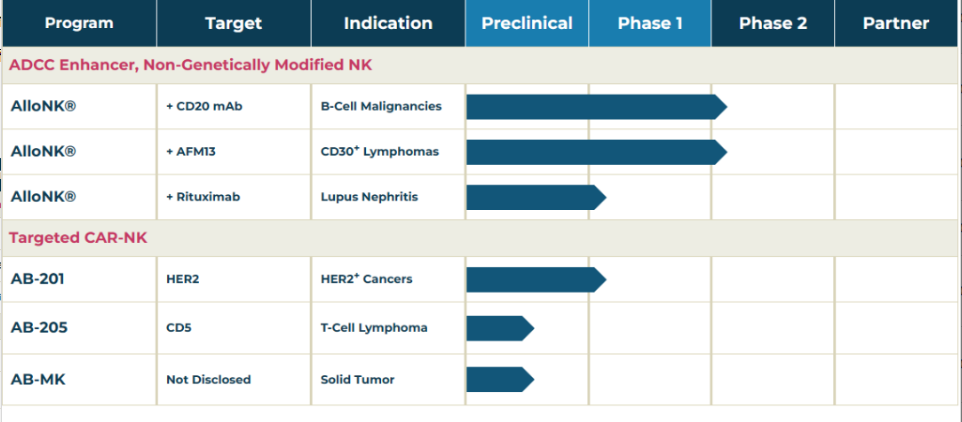This screenshot has width=962, height=422.
Task: Click the Program column header
Action: click(x=79, y=23)
